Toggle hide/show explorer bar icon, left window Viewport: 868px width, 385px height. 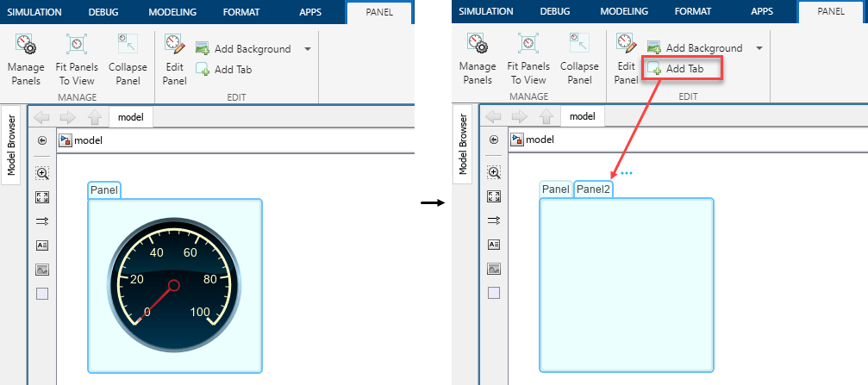42,140
